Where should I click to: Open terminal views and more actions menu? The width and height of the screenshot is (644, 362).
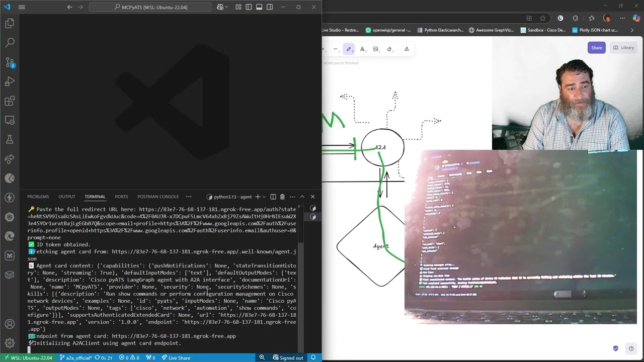click(x=292, y=197)
